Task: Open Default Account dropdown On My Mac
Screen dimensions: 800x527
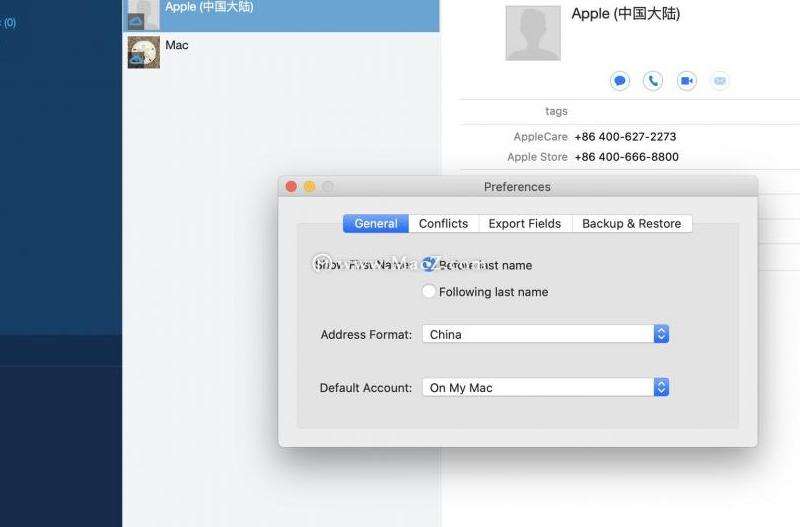Action: (545, 387)
